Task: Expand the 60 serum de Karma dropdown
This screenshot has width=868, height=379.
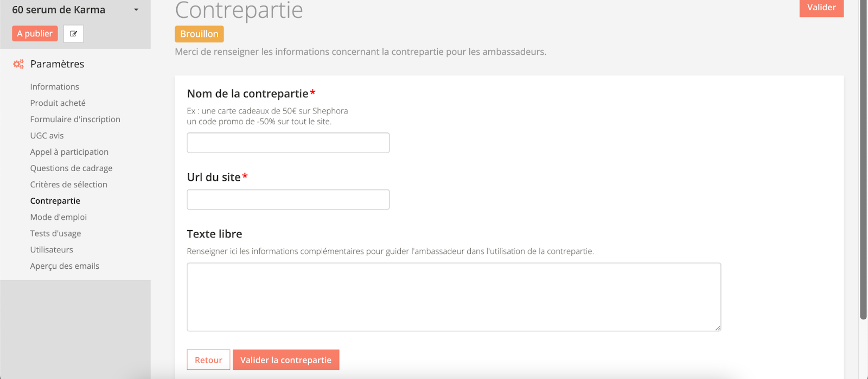Action: coord(136,10)
